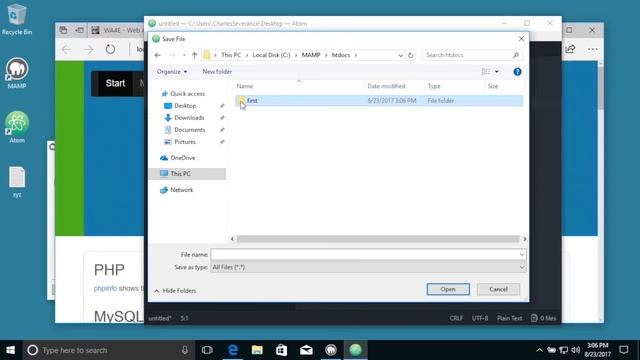Expand address bar previous locations dropdown
Image resolution: width=640 pixels, height=360 pixels.
coord(400,55)
